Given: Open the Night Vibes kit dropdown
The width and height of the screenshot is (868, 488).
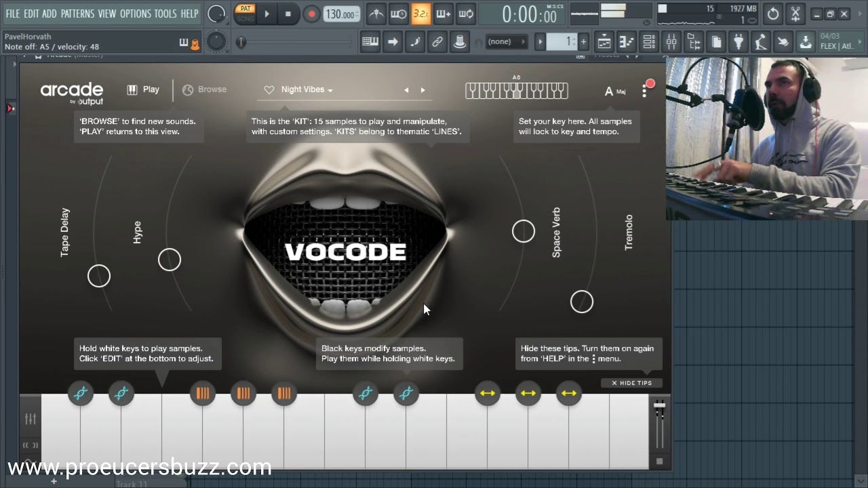Looking at the screenshot, I should pos(307,89).
